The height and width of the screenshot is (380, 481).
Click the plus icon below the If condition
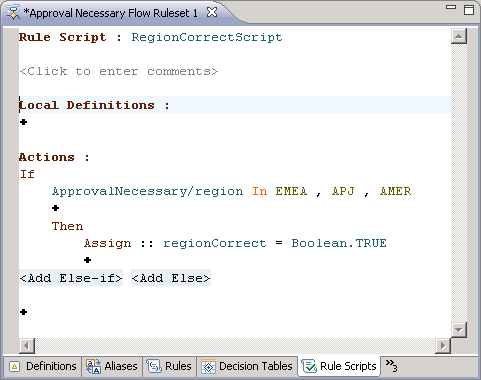tap(55, 208)
